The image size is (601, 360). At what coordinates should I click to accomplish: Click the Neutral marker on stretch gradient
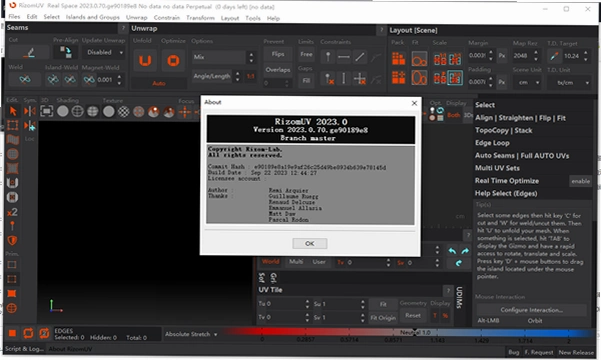click(x=414, y=332)
